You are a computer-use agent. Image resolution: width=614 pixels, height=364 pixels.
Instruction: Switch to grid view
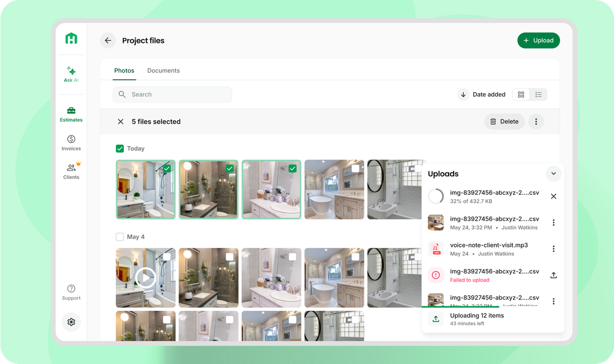pos(521,95)
